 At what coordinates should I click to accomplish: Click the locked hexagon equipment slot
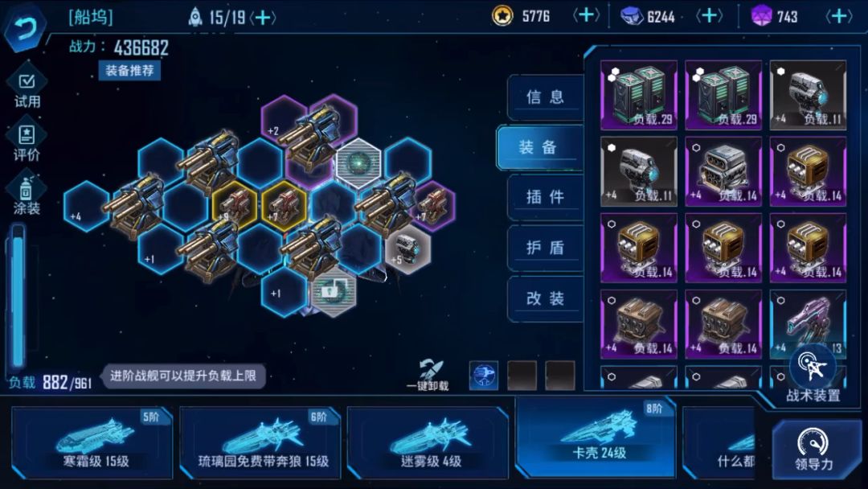coord(334,291)
